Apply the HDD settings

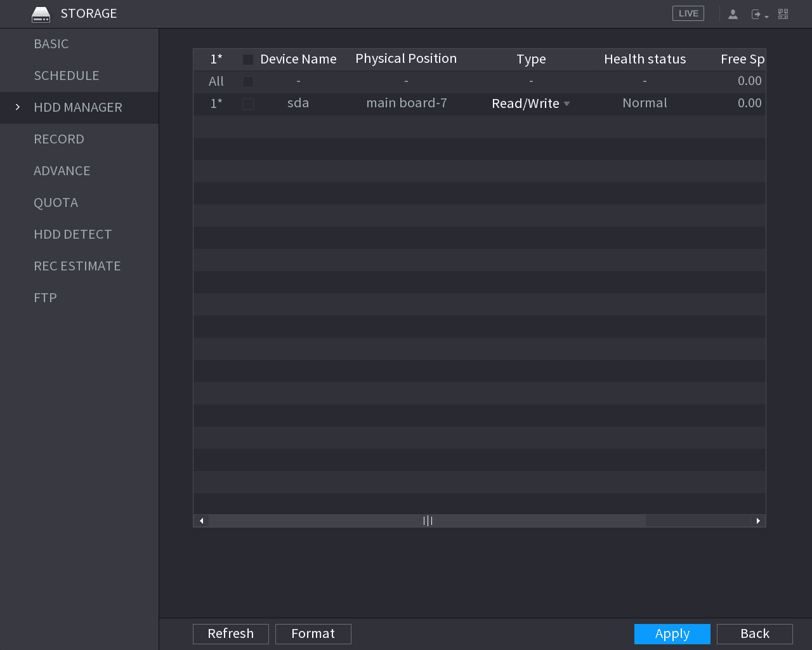point(672,633)
